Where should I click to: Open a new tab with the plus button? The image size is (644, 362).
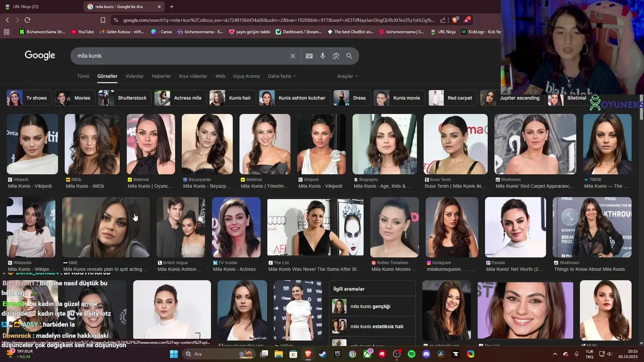(172, 7)
